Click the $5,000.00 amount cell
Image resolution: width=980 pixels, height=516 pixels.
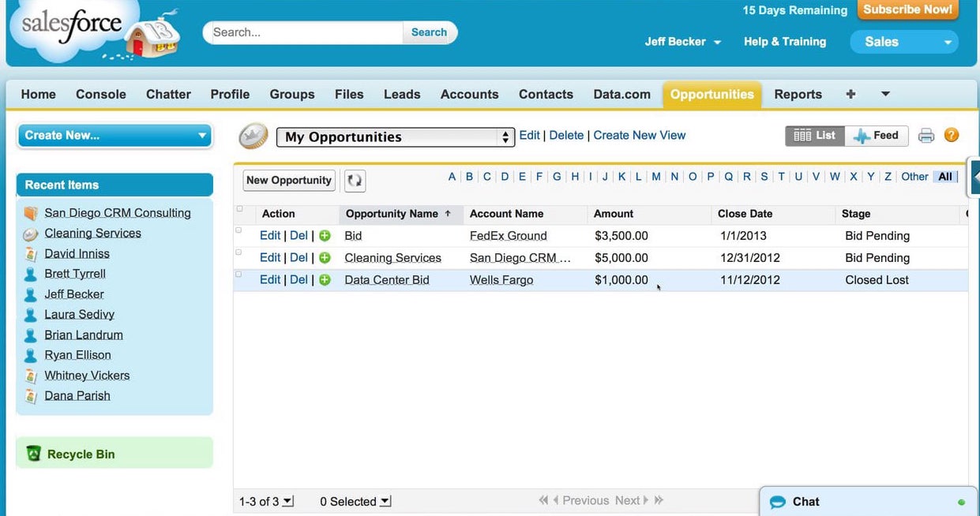coord(621,258)
